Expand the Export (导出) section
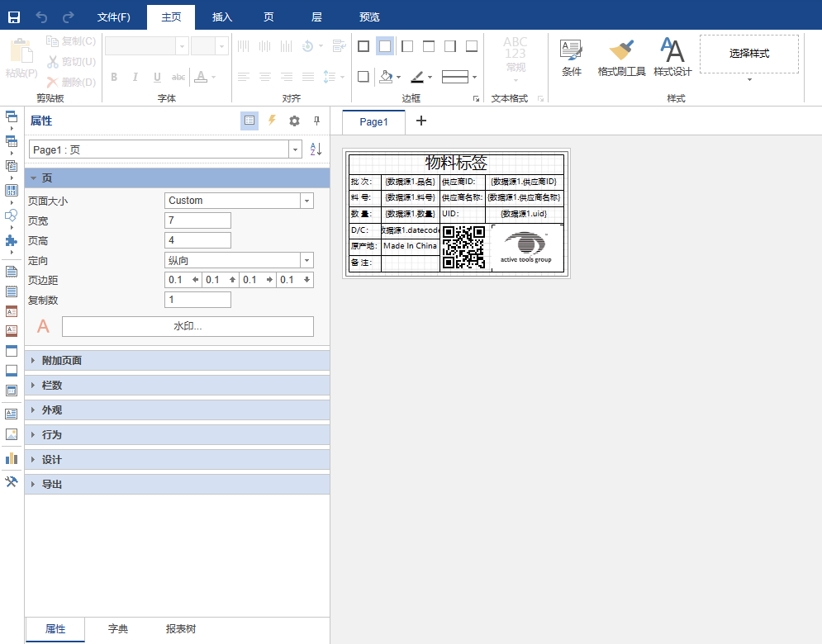 pos(52,485)
